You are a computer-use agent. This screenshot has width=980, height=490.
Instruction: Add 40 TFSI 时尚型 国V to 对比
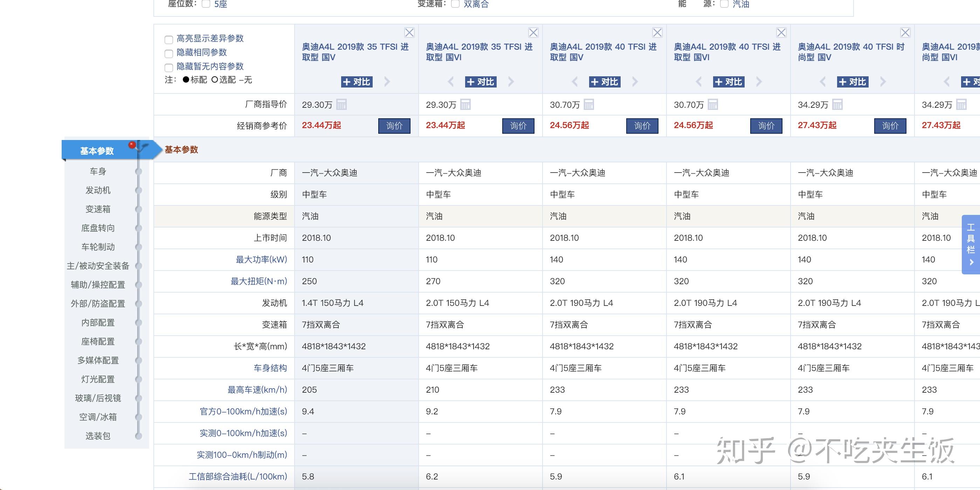[853, 82]
